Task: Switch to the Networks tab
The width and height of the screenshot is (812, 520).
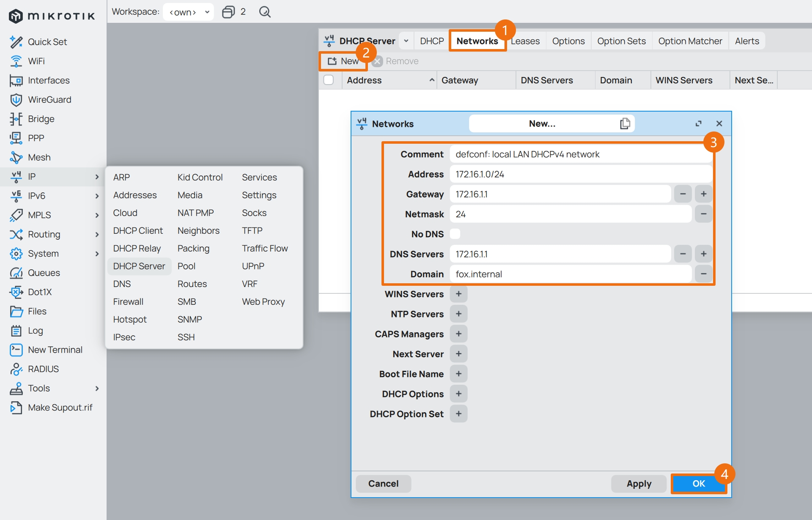Action: (477, 41)
